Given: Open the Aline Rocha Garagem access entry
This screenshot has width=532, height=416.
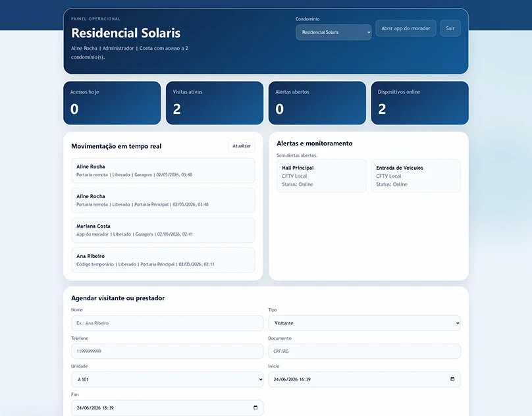Looking at the screenshot, I should 163,170.
